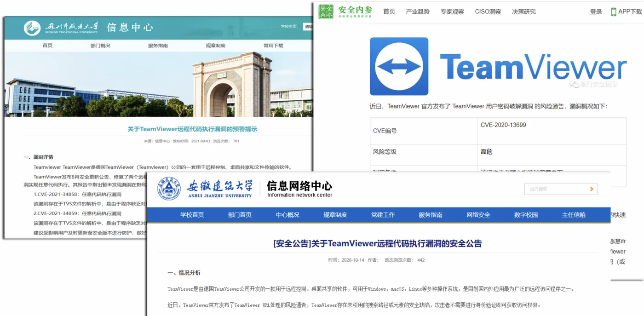
Task: Open 常用下载 in Suzhou information center menu
Action: click(273, 46)
